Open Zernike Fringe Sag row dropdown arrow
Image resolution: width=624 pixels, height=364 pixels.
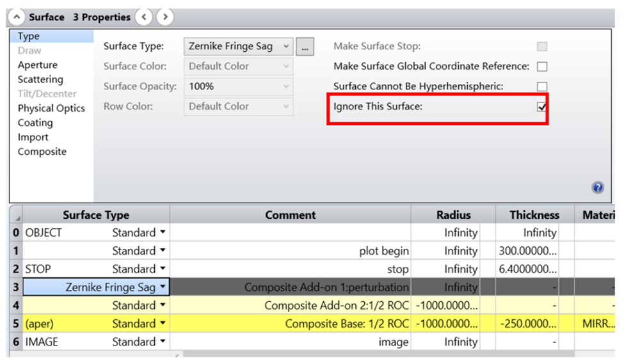click(x=163, y=287)
